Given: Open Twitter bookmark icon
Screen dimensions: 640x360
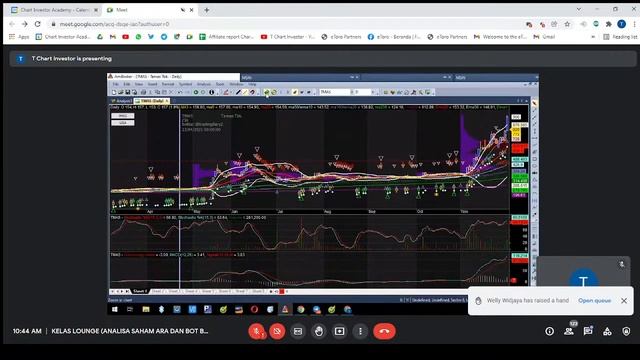Looking at the screenshot, I should click(x=151, y=37).
